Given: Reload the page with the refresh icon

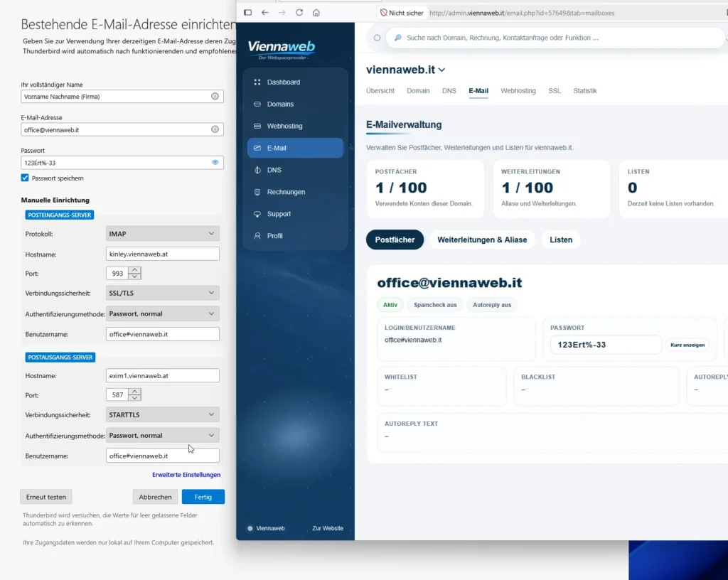Looking at the screenshot, I should coord(299,13).
